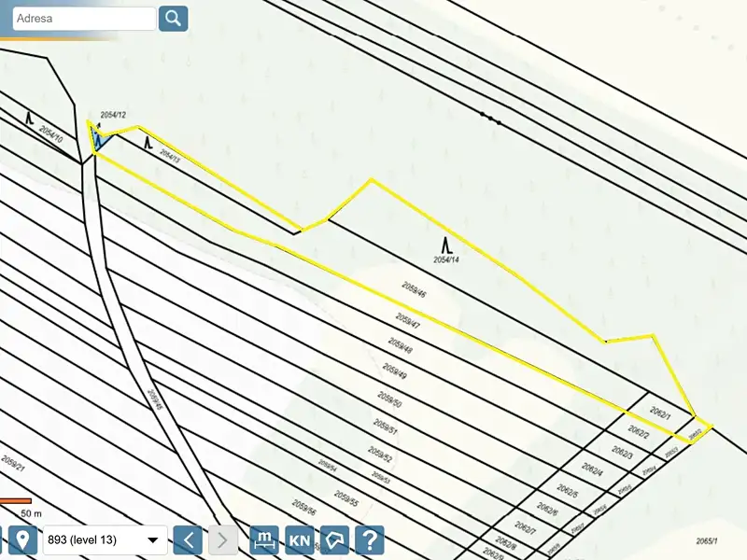This screenshot has width=747, height=560.
Task: Click parcel label 2054/10
Action: pos(50,134)
